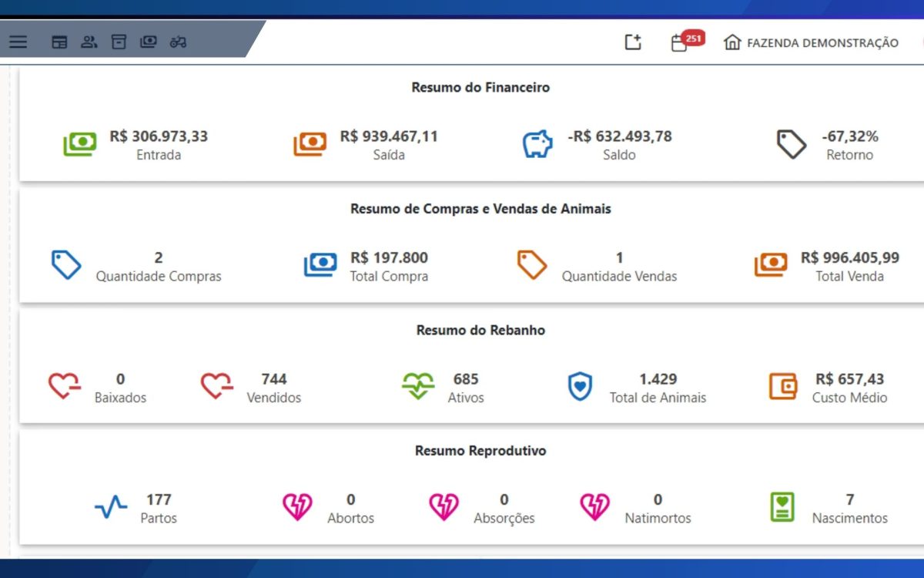The width and height of the screenshot is (924, 578).
Task: Open calendar with 251 notifications badge
Action: 680,43
